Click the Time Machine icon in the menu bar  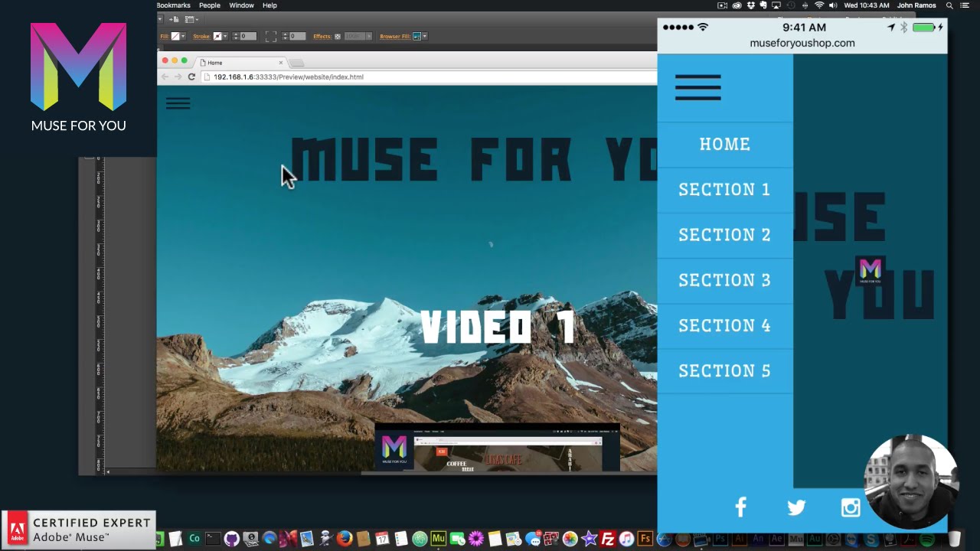pyautogui.click(x=791, y=5)
